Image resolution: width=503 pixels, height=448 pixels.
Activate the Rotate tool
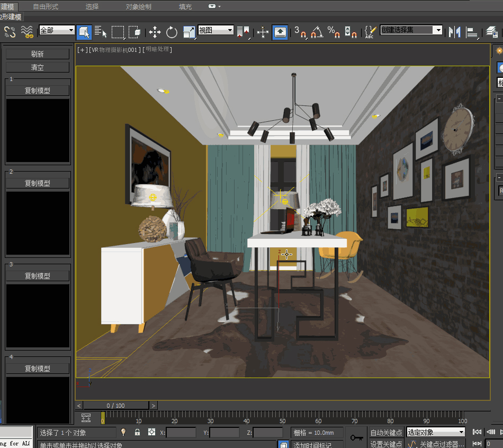tap(172, 32)
